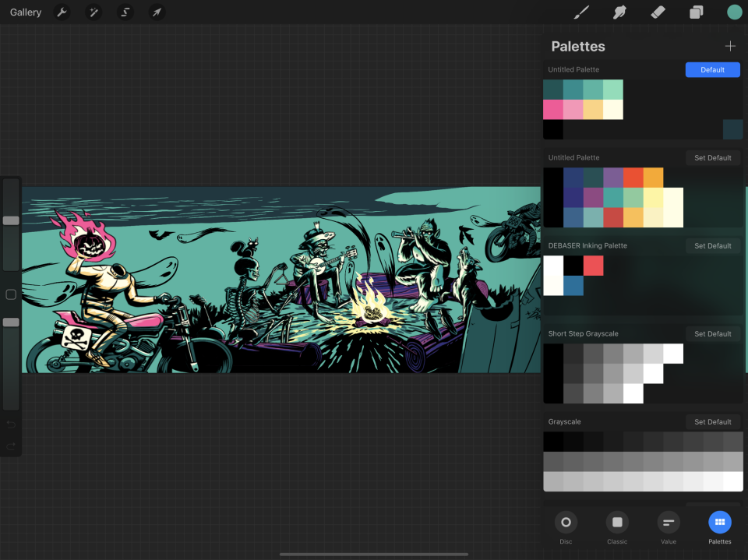This screenshot has height=560, width=748.
Task: Activate the Transform arrow tool
Action: click(x=157, y=12)
